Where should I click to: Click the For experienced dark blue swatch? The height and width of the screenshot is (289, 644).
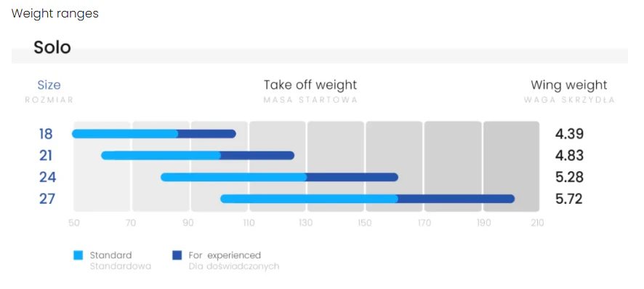[177, 256]
